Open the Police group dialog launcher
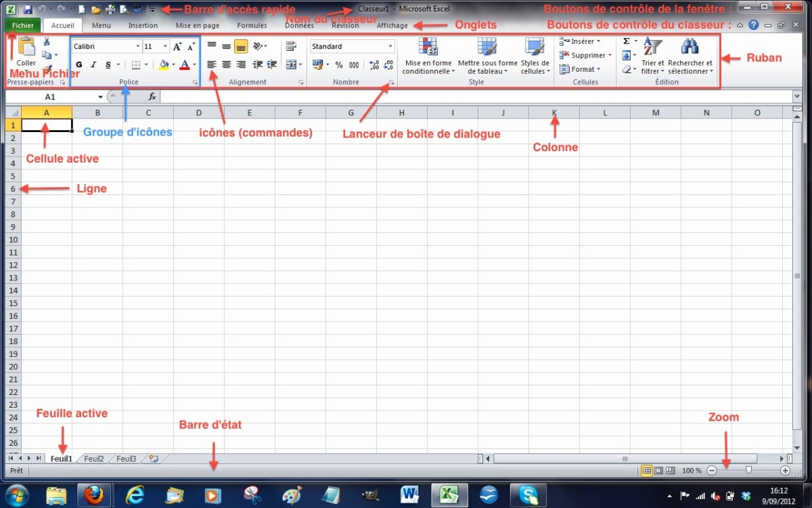 196,83
